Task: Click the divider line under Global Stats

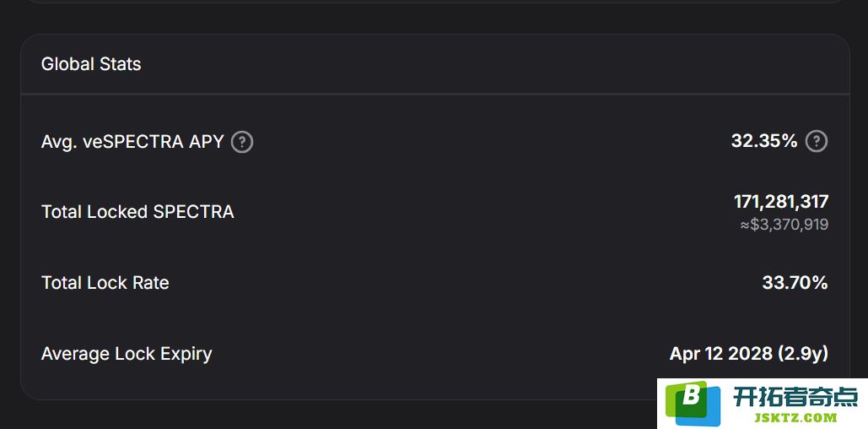Action: pos(435,95)
